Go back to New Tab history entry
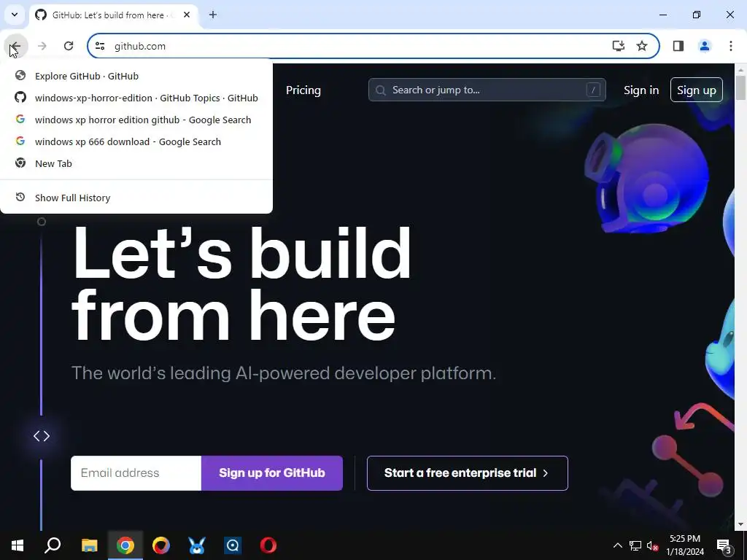Screen dimensions: 747x560 point(136,164)
